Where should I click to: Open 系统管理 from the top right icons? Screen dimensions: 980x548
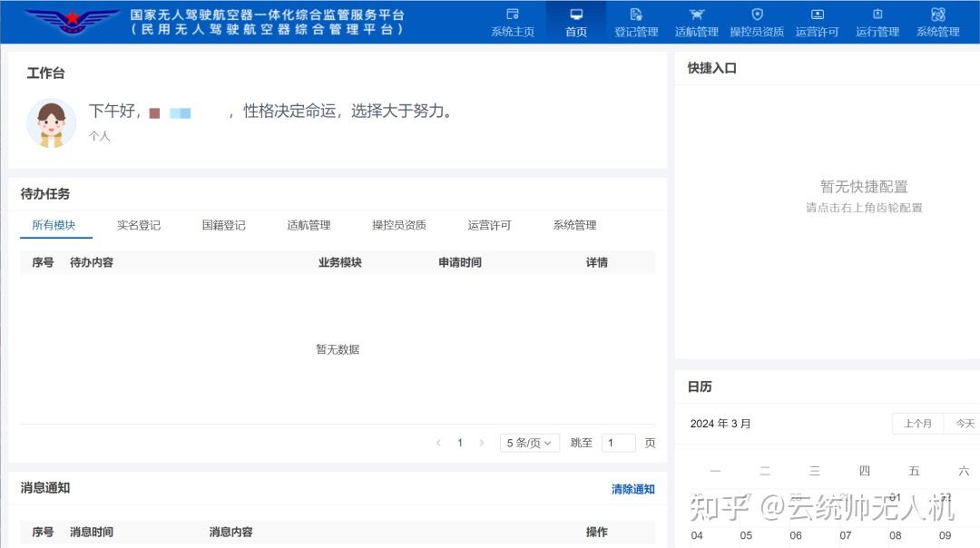click(x=937, y=21)
